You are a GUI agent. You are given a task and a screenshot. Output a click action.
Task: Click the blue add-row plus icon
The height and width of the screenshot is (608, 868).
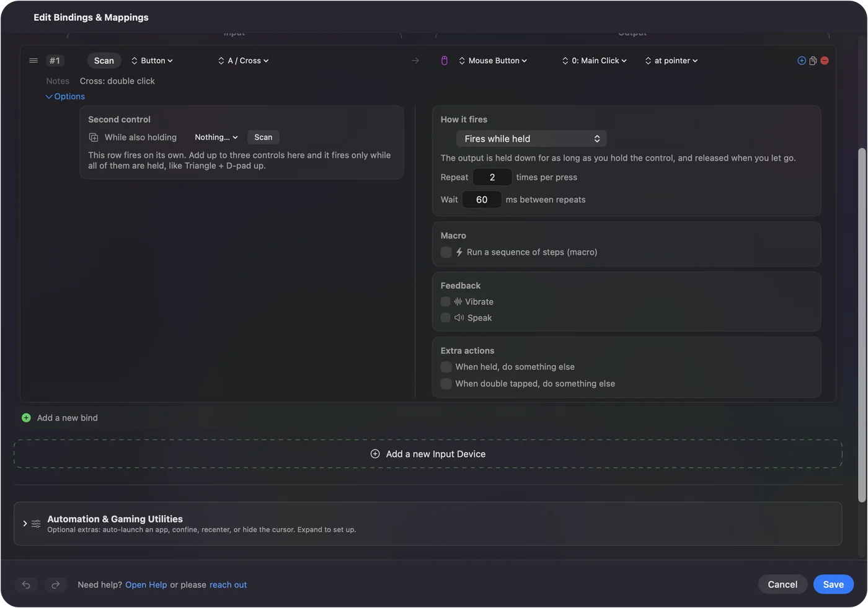pyautogui.click(x=802, y=61)
